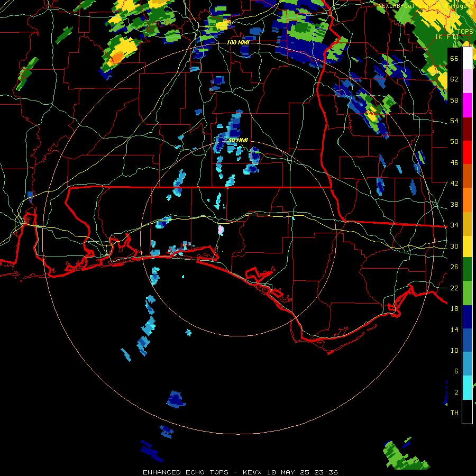This screenshot has height=476, width=476.
Task: Click the legend value "14"
Action: (x=454, y=329)
